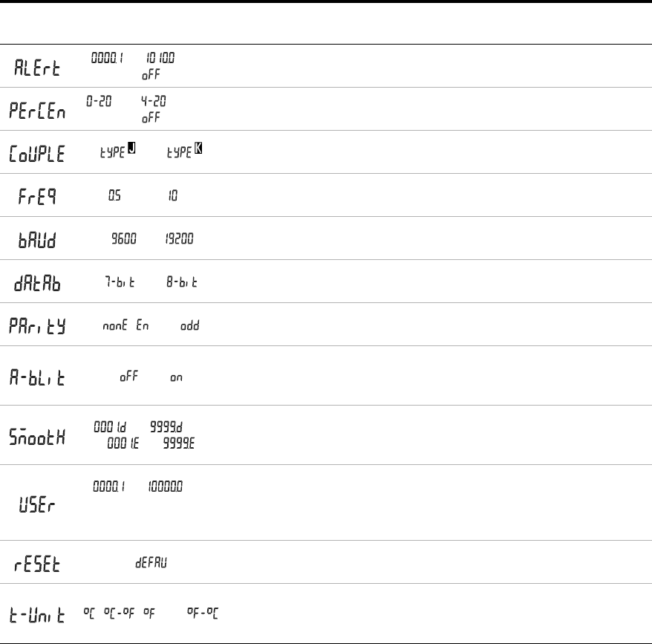
Task: Click the t-Unit parameter label
Action: tap(37, 615)
